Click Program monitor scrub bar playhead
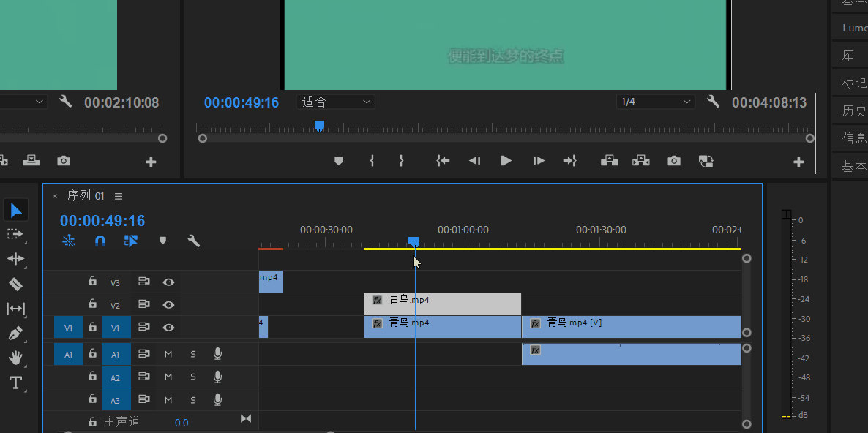 point(319,126)
